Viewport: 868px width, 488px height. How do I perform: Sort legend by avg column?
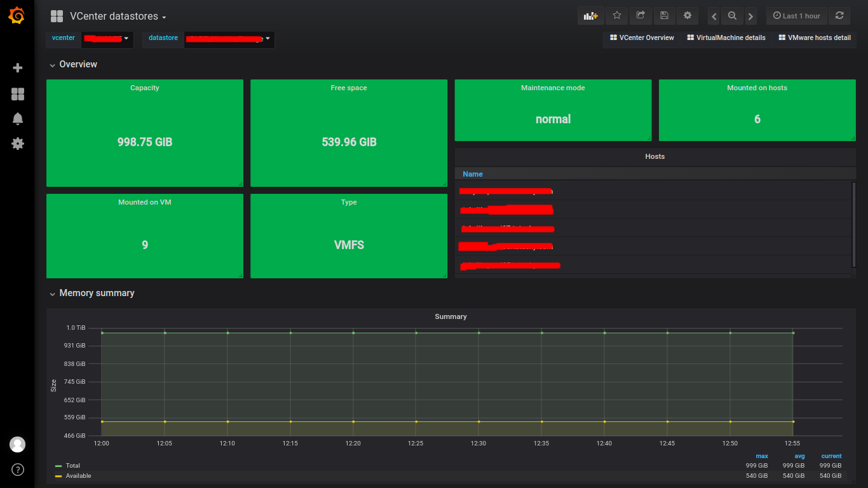click(799, 456)
